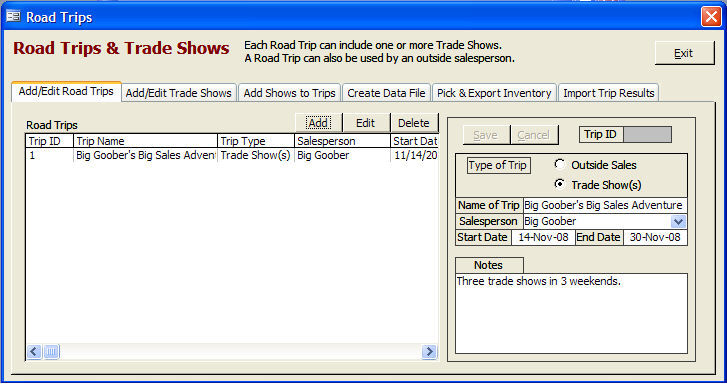
Task: Click the 'Big Goober' salesperson cell in list
Action: pyautogui.click(x=342, y=155)
